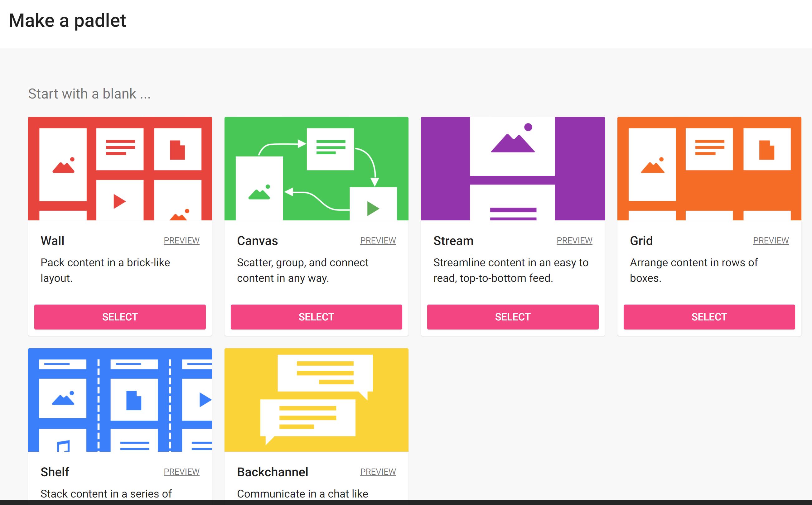The image size is (812, 505).
Task: Open the Canvas layout preview
Action: [x=378, y=240]
